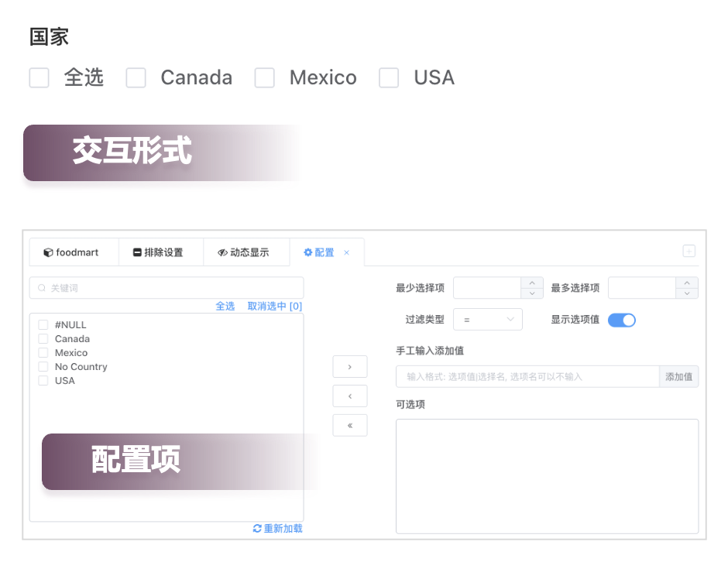Click the refresh icon beside 重新加载
Screen dimensions: 728x562
[257, 528]
